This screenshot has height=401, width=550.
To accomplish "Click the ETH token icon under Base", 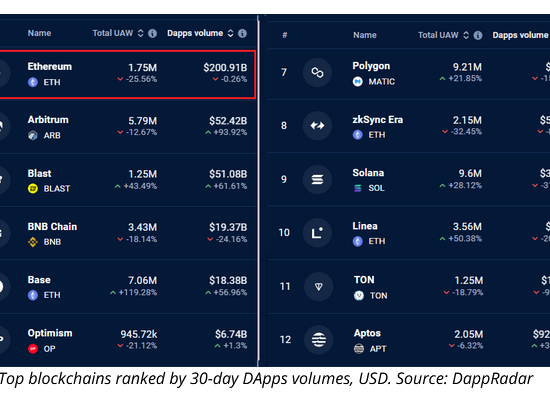I will coord(33,295).
